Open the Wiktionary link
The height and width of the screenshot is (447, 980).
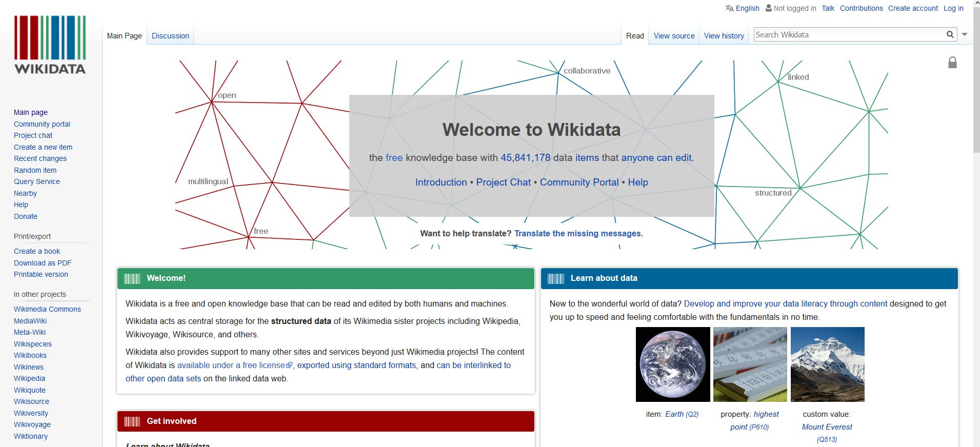click(31, 436)
